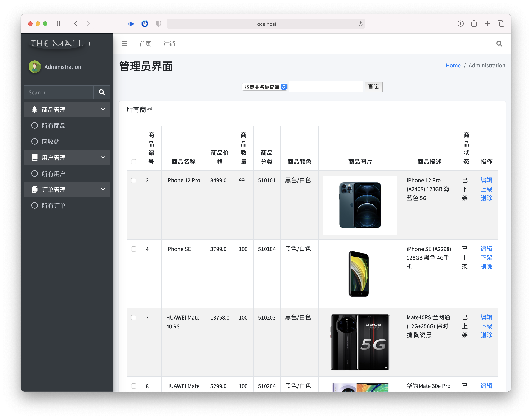Go back with the browser back arrow
Viewport: 532px width, 419px height.
point(76,24)
